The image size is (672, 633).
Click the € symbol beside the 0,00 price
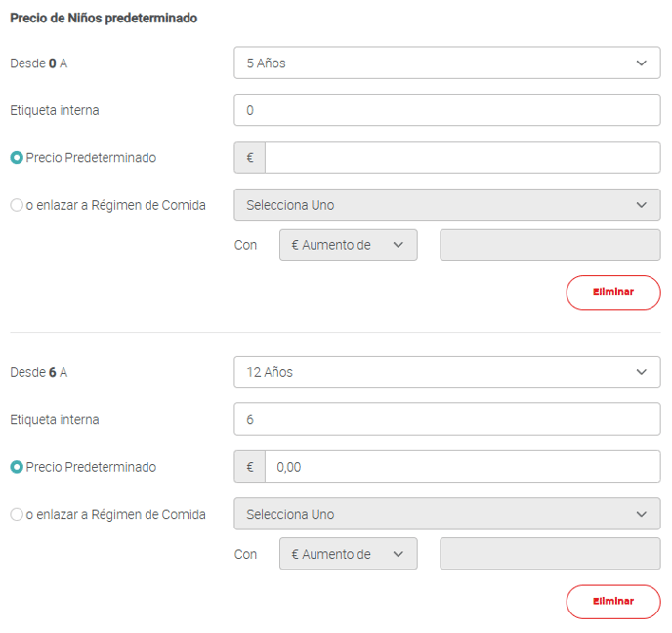(x=250, y=467)
